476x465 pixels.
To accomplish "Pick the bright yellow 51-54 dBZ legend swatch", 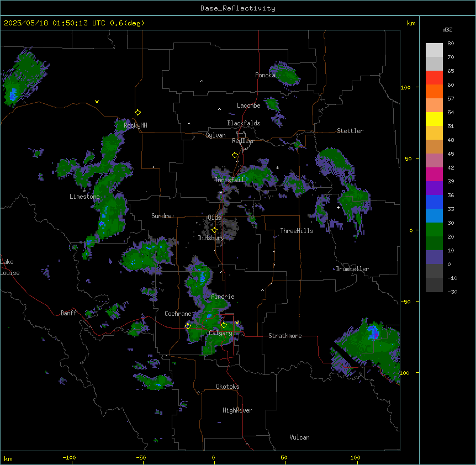I will 434,119.
